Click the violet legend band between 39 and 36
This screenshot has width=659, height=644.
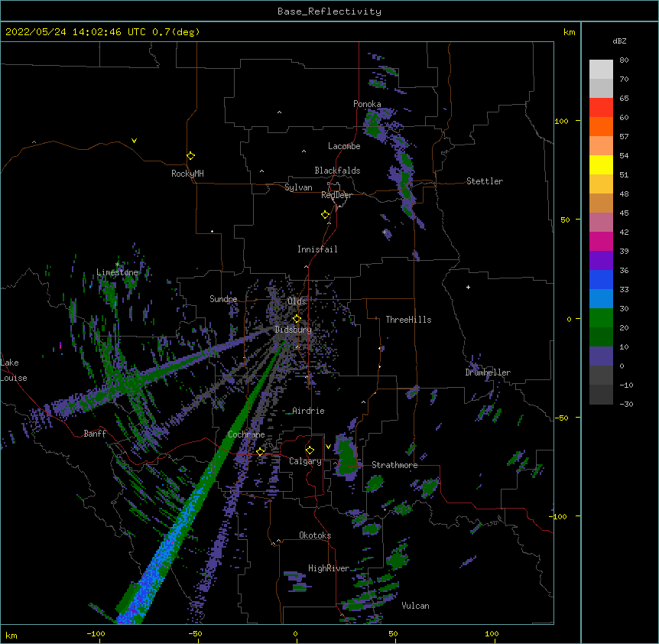(601, 261)
